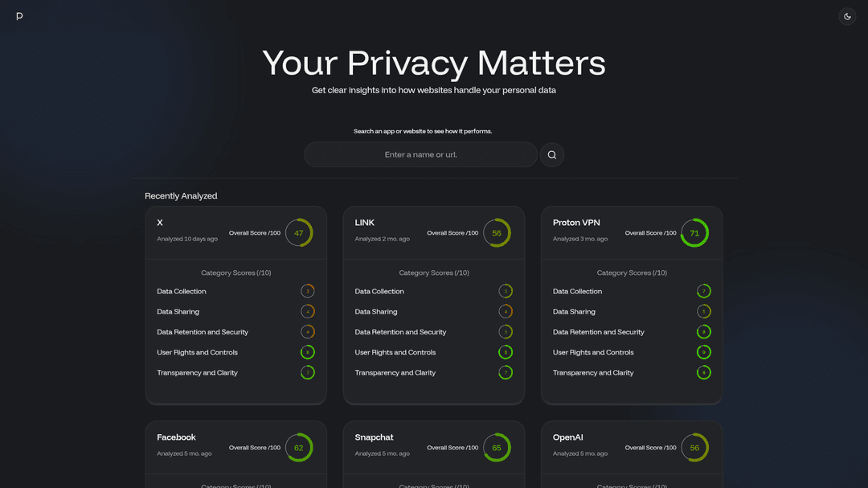Click X Data Sharing score circle
The height and width of the screenshot is (488, 868).
pyautogui.click(x=308, y=311)
